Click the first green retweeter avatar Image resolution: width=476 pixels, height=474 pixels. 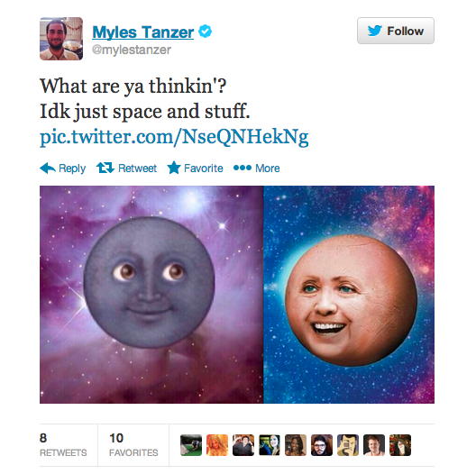(191, 445)
